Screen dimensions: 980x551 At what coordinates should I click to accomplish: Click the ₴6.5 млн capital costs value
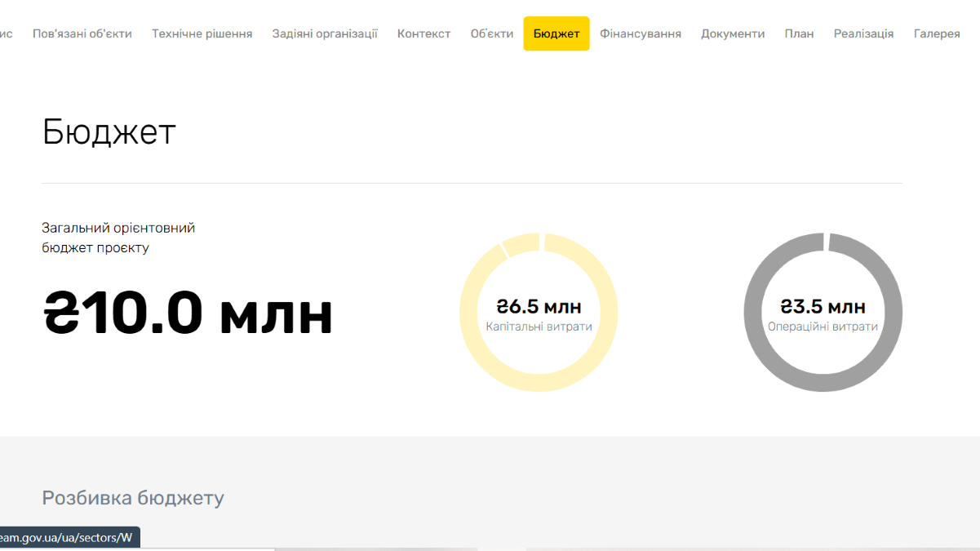(539, 307)
